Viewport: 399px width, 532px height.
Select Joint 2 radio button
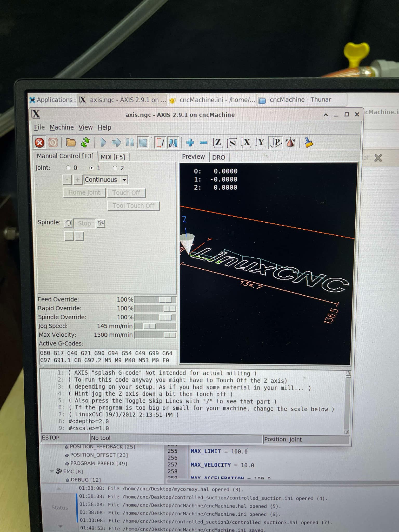click(115, 168)
